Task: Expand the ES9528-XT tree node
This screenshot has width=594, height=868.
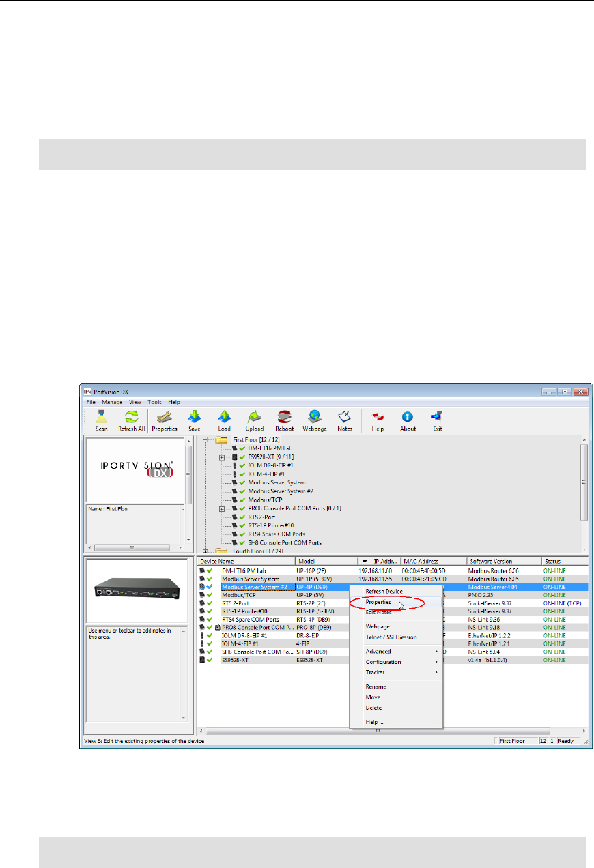Action: tap(222, 457)
